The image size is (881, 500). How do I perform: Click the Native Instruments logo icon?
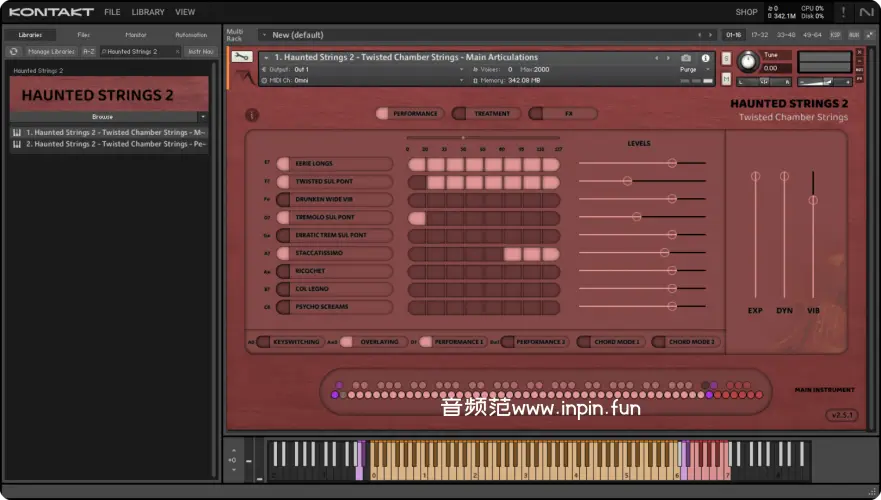coord(866,12)
